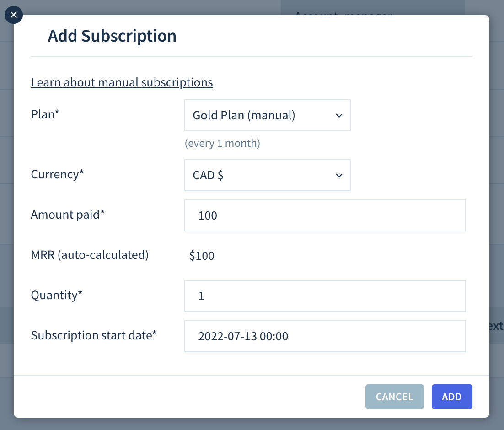Click the Subscription start date field

pyautogui.click(x=325, y=336)
